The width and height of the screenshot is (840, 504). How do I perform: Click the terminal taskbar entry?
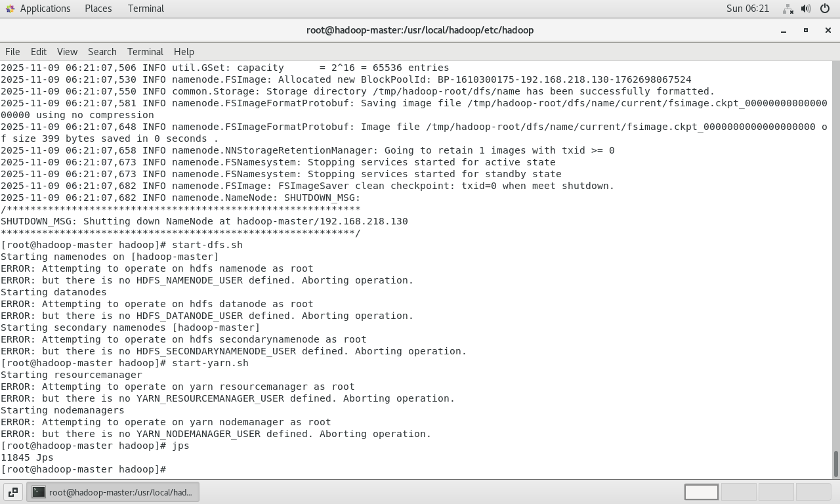(113, 492)
